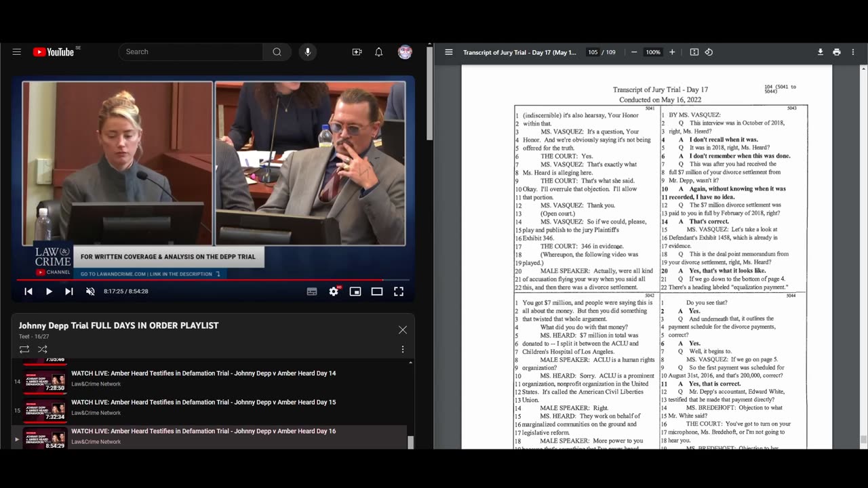Click the Day 14 video thumbnail
The image size is (868, 488).
(x=45, y=381)
